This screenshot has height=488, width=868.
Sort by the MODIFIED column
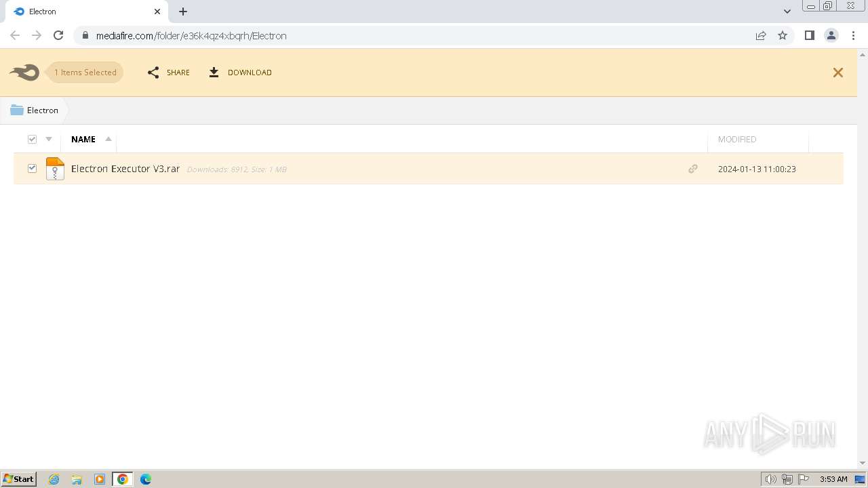(x=737, y=139)
